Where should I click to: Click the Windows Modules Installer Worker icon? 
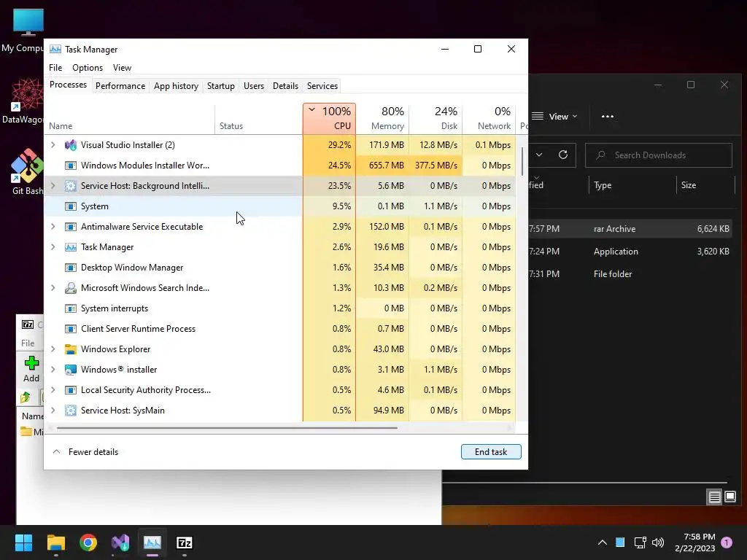click(71, 166)
